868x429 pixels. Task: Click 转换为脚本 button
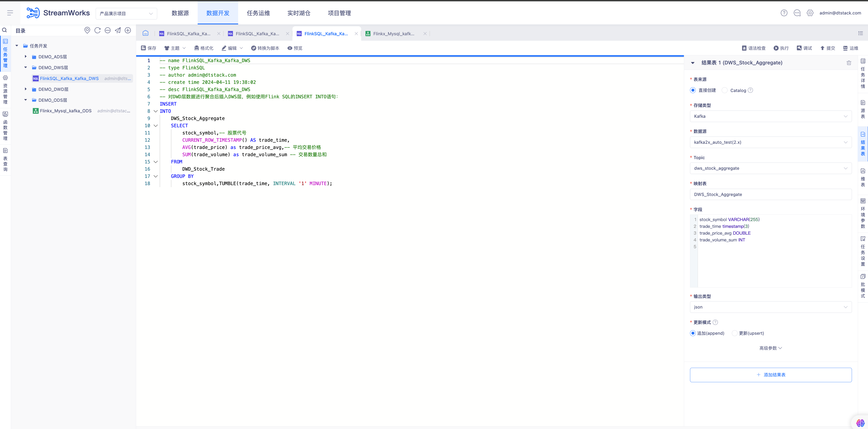click(265, 48)
